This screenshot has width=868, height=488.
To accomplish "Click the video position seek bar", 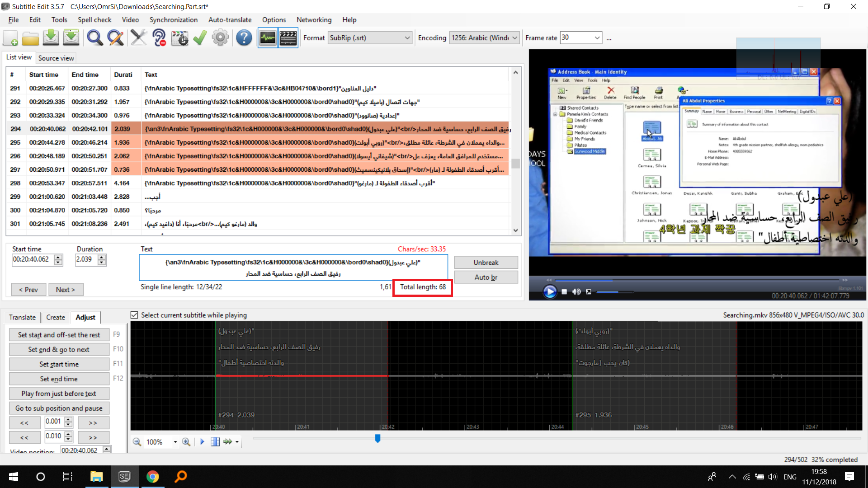I will pos(697,280).
